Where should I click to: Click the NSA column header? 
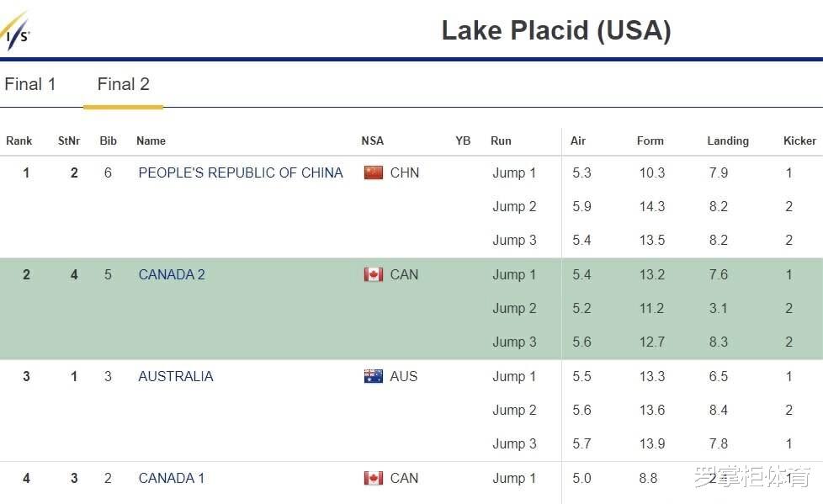[372, 141]
